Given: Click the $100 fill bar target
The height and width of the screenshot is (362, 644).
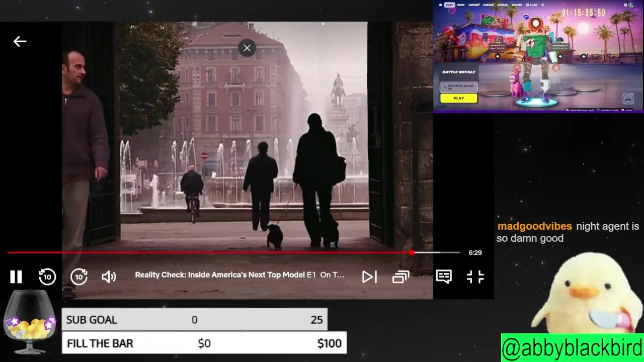Looking at the screenshot, I should tap(329, 343).
